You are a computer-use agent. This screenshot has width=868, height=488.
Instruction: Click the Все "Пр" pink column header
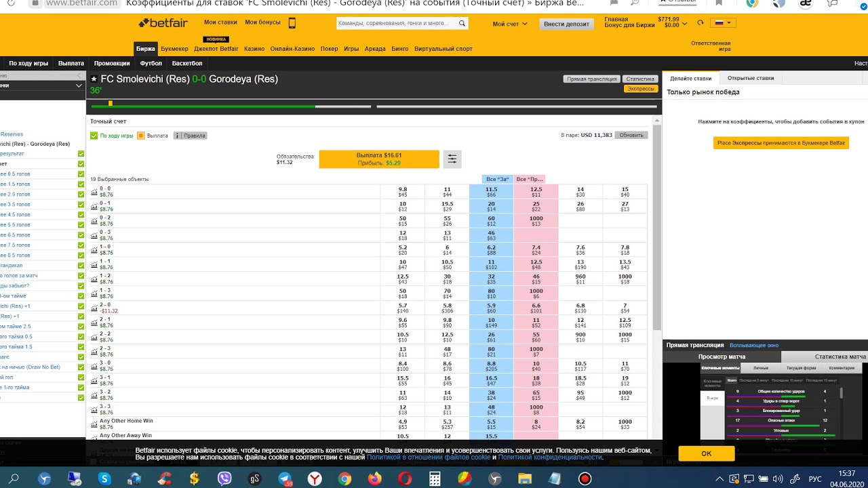click(530, 179)
